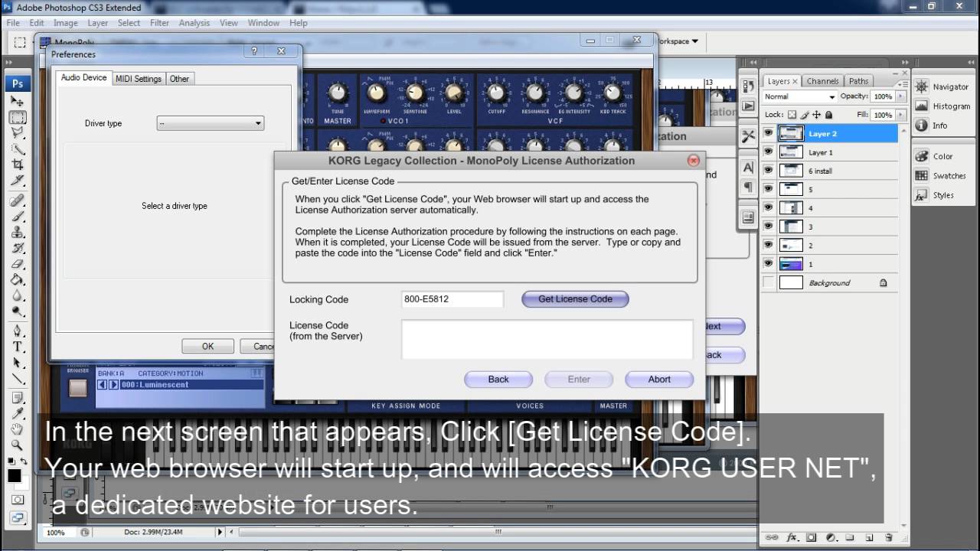Click Back in the License Authorization dialog
This screenshot has height=551, width=980.
[x=498, y=379]
